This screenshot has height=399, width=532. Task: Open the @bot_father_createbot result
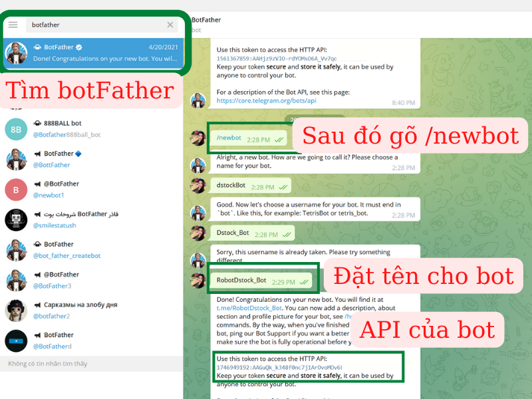pos(92,250)
